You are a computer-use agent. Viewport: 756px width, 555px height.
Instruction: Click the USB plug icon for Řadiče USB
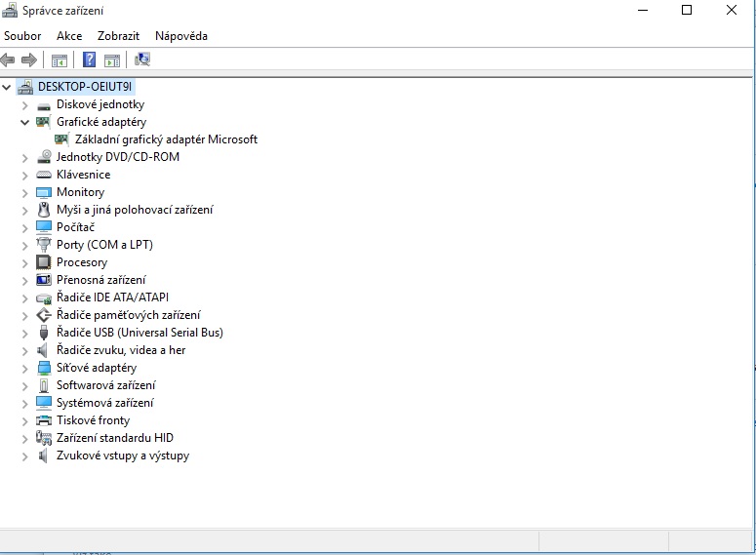tap(44, 333)
